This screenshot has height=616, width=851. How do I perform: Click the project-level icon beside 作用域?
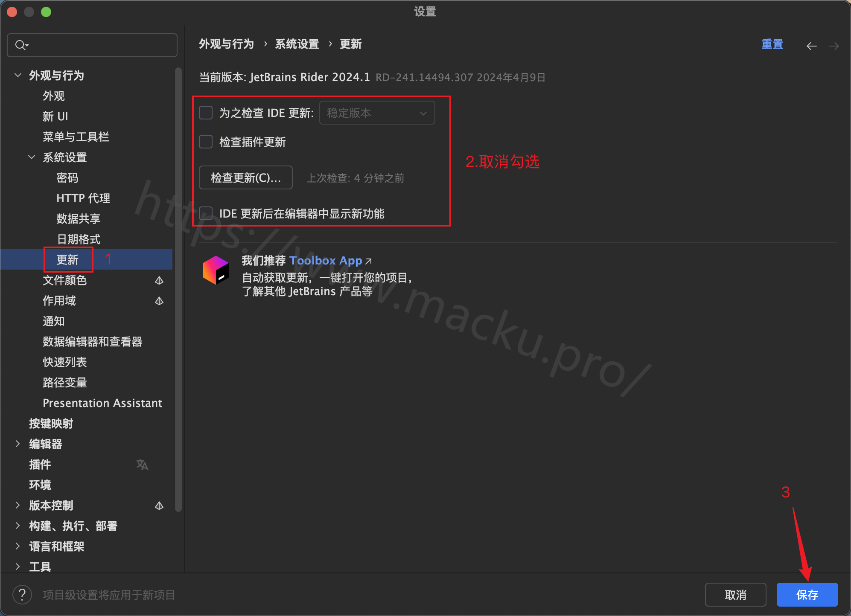click(x=159, y=301)
